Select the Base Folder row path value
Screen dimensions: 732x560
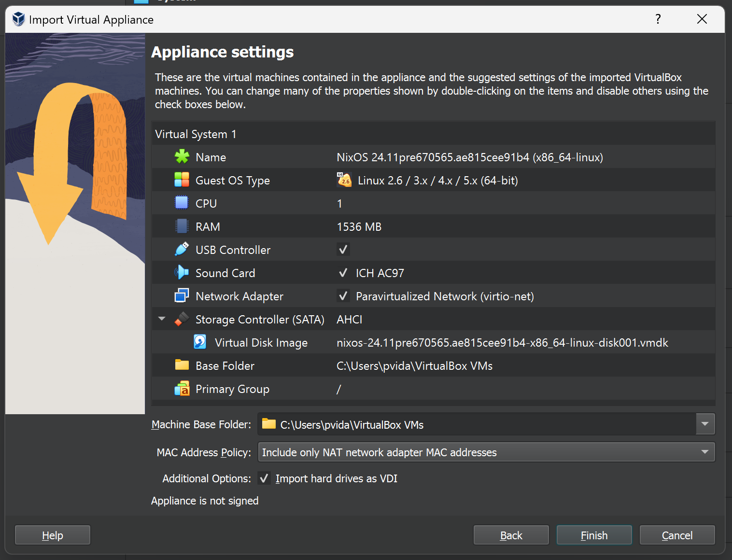tap(414, 366)
